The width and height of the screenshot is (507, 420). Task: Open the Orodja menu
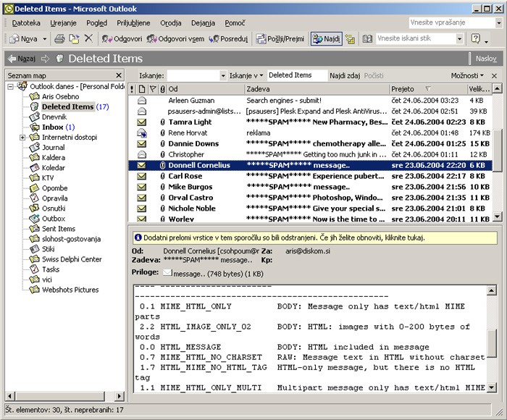click(x=171, y=23)
